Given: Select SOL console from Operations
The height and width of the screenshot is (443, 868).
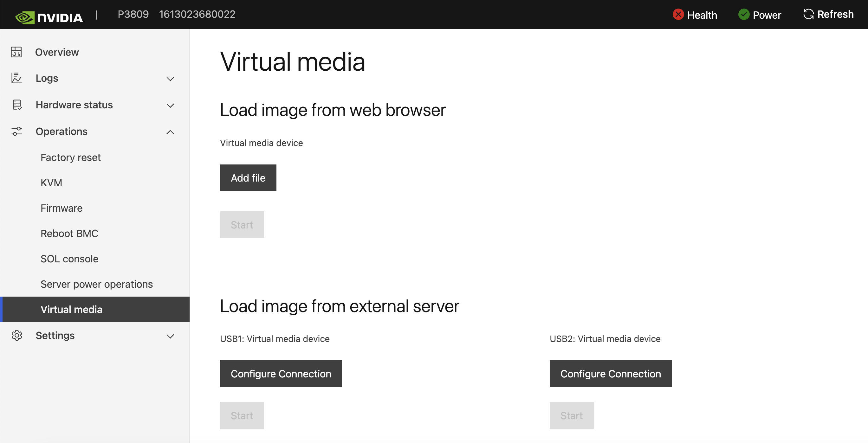Looking at the screenshot, I should point(69,259).
